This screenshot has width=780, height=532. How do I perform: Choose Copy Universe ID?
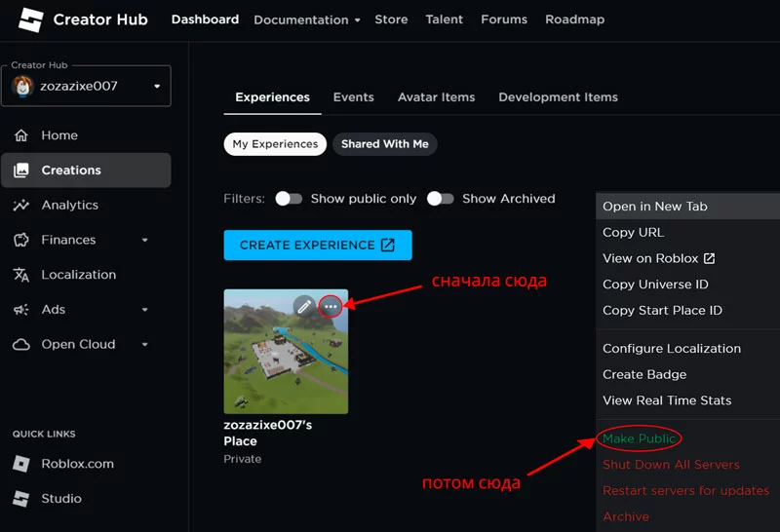[687, 285]
